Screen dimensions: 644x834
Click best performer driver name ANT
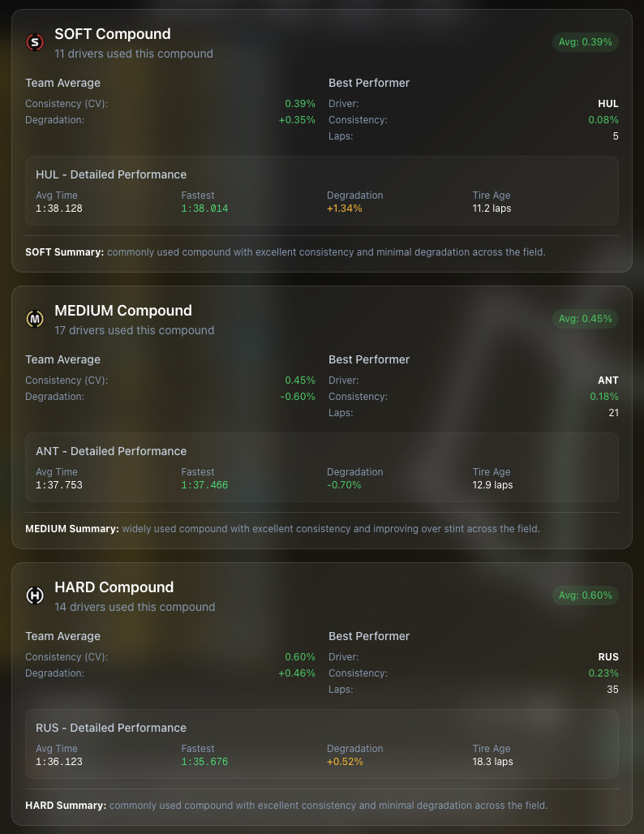click(x=608, y=380)
